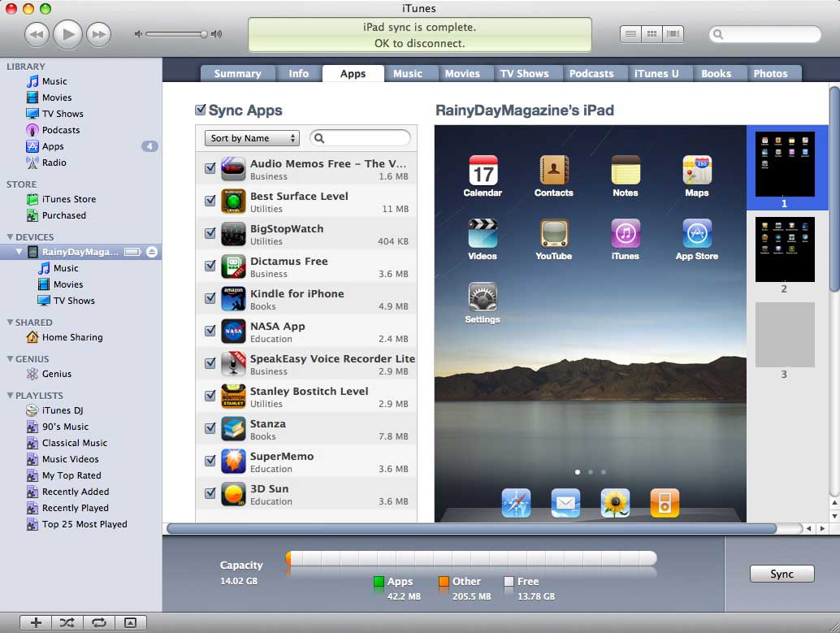Switch to list view button
Viewport: 840px width, 633px height.
coord(630,34)
